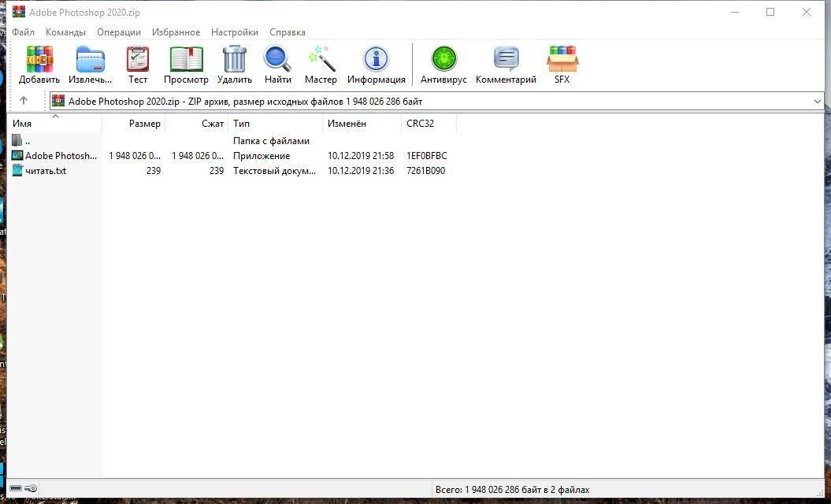
Task: Open the Комментарий speech bubble icon
Action: [506, 59]
